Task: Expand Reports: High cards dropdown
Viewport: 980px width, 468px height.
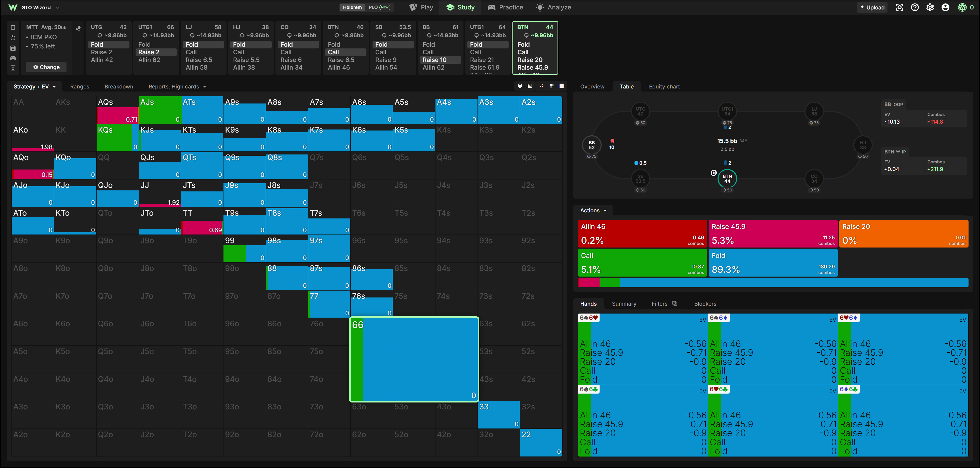Action: (x=177, y=87)
